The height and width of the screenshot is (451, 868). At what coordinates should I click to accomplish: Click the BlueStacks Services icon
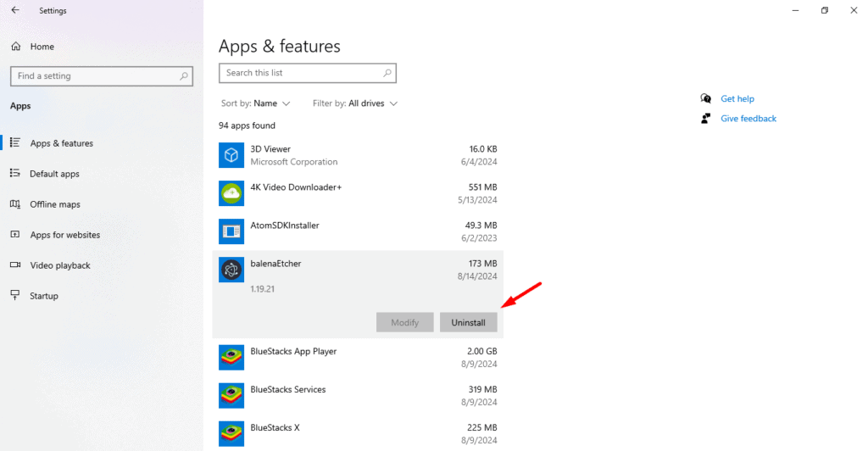231,396
